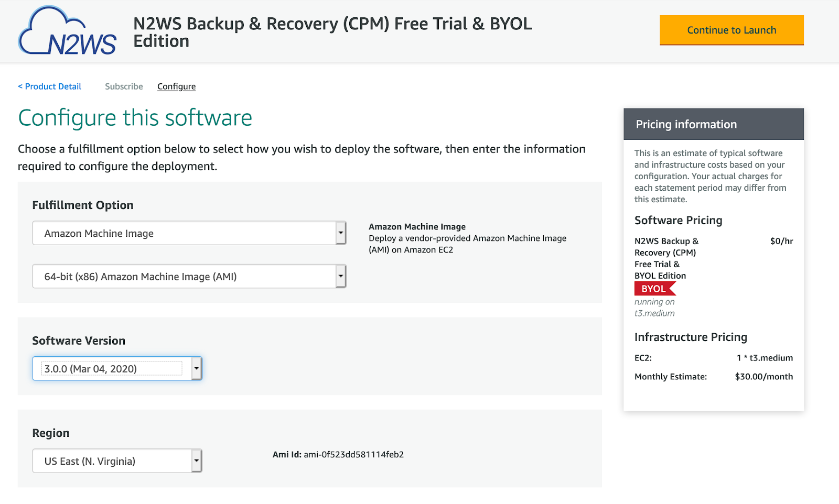
Task: Click the 'Choose a fulfillment option below' instructions
Action: (302, 158)
